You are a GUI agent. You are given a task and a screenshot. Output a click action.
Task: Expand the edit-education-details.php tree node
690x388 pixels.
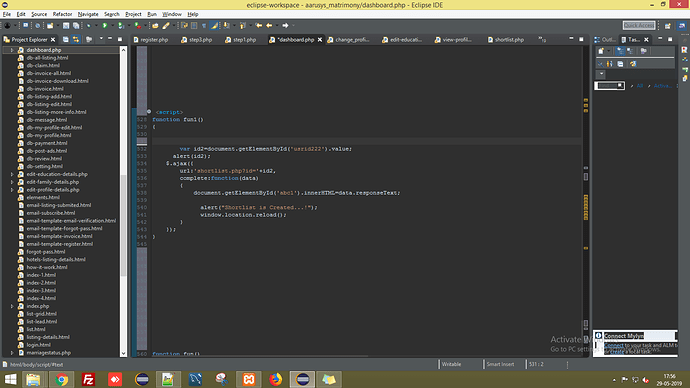pyautogui.click(x=12, y=174)
